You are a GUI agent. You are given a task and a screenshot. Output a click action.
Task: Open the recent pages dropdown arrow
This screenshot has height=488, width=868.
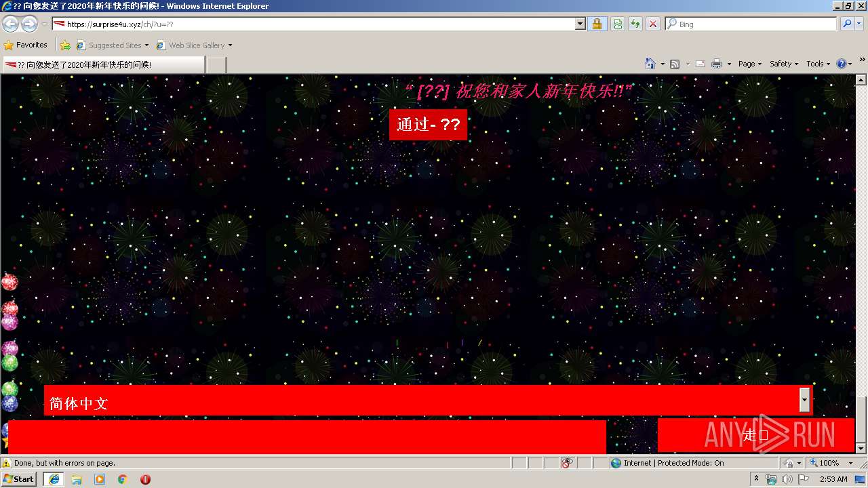click(44, 24)
